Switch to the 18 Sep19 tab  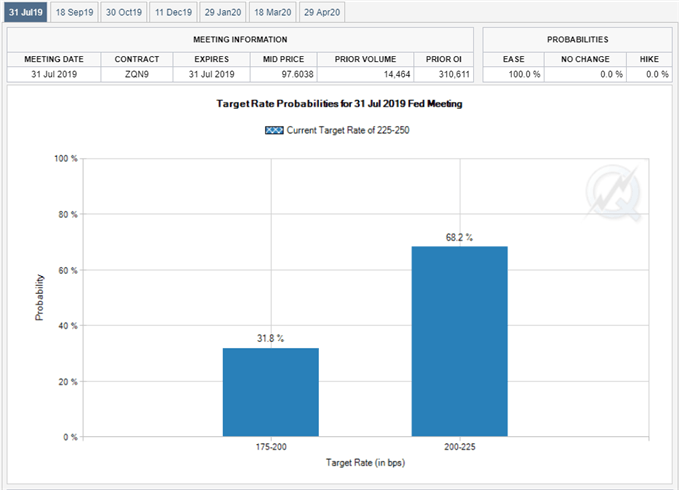click(74, 12)
